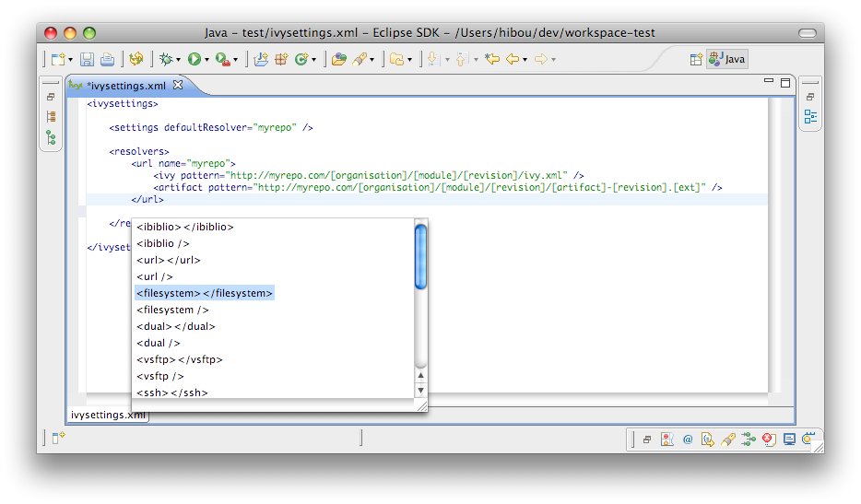Click the Debug bug icon

(166, 59)
